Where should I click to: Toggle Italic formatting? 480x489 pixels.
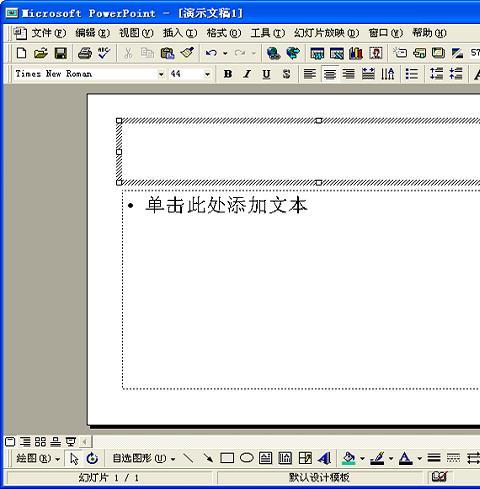[x=247, y=74]
